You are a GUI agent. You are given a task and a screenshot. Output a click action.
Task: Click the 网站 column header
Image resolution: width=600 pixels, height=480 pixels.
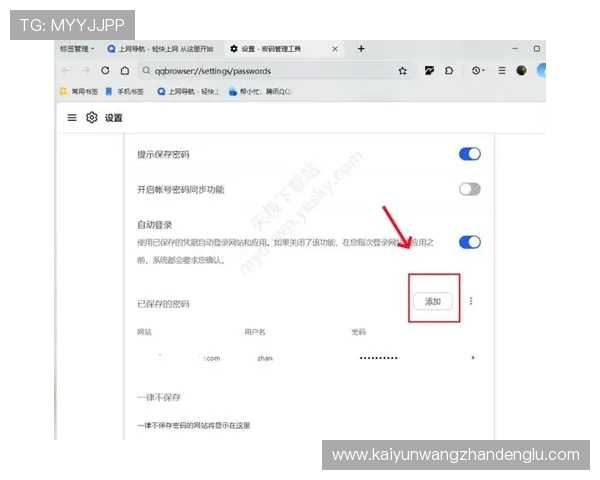coord(144,332)
